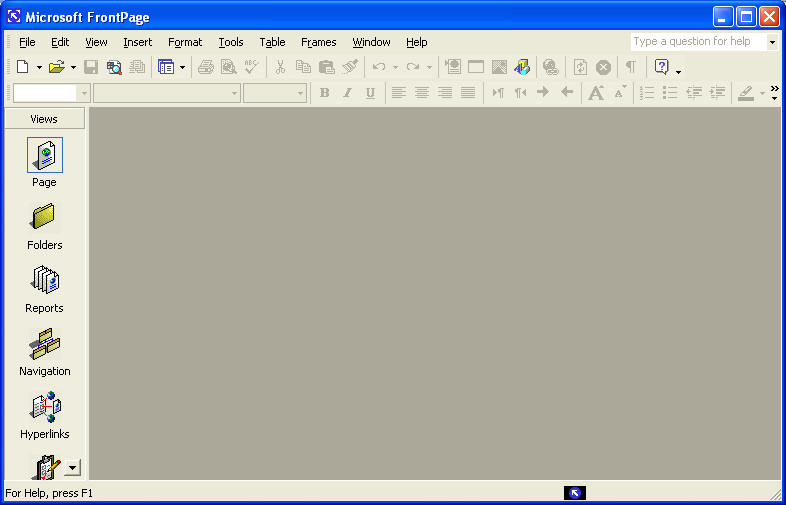The image size is (786, 505).
Task: Open the Page view
Action: point(44,162)
